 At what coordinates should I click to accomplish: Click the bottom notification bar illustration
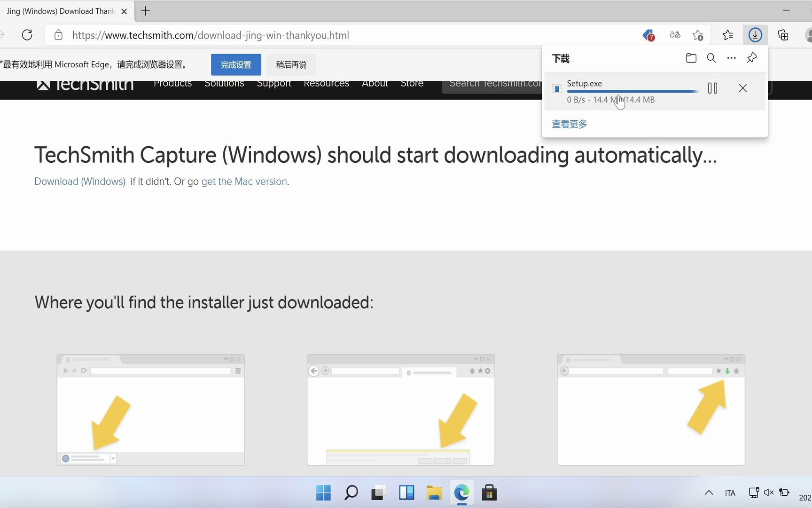tap(401, 410)
